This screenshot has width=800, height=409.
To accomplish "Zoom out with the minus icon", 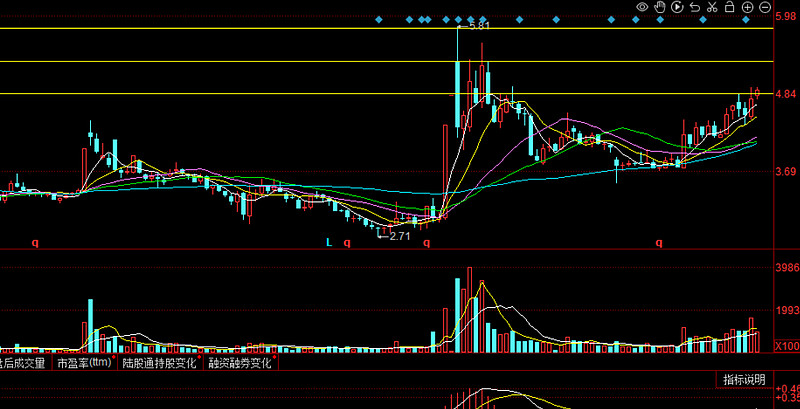I will [765, 7].
